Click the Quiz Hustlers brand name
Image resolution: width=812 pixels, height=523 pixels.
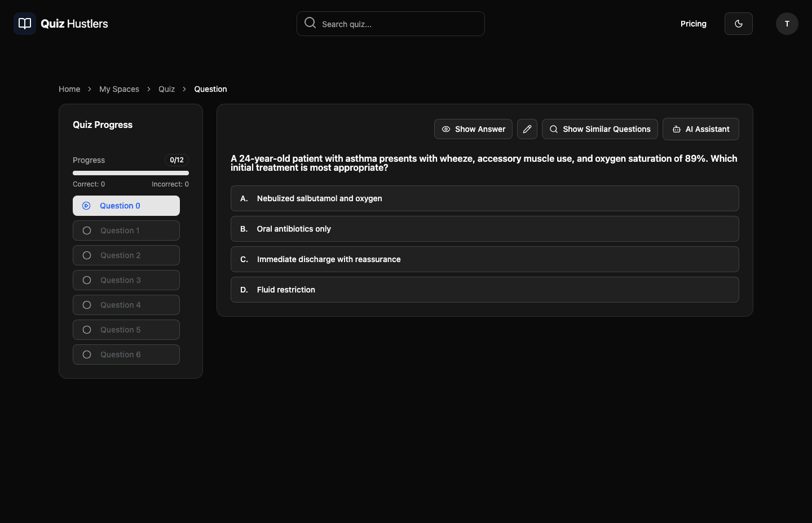pos(74,24)
